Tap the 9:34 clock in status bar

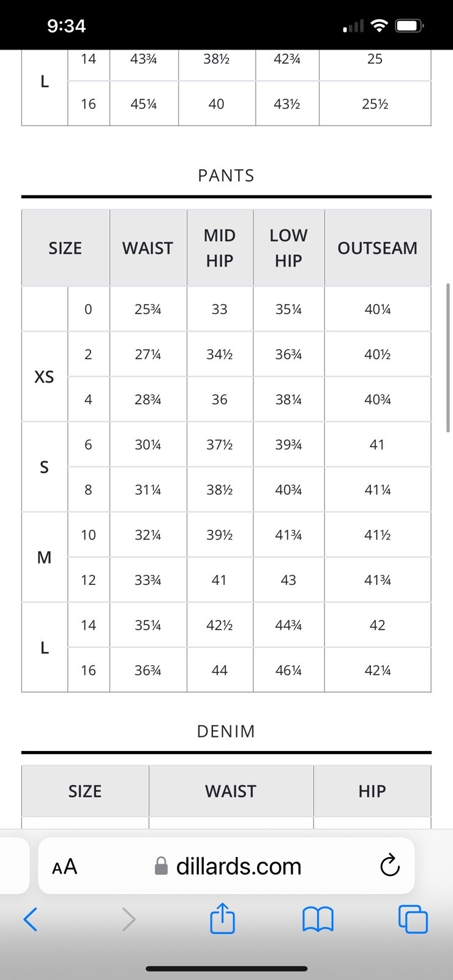point(67,26)
